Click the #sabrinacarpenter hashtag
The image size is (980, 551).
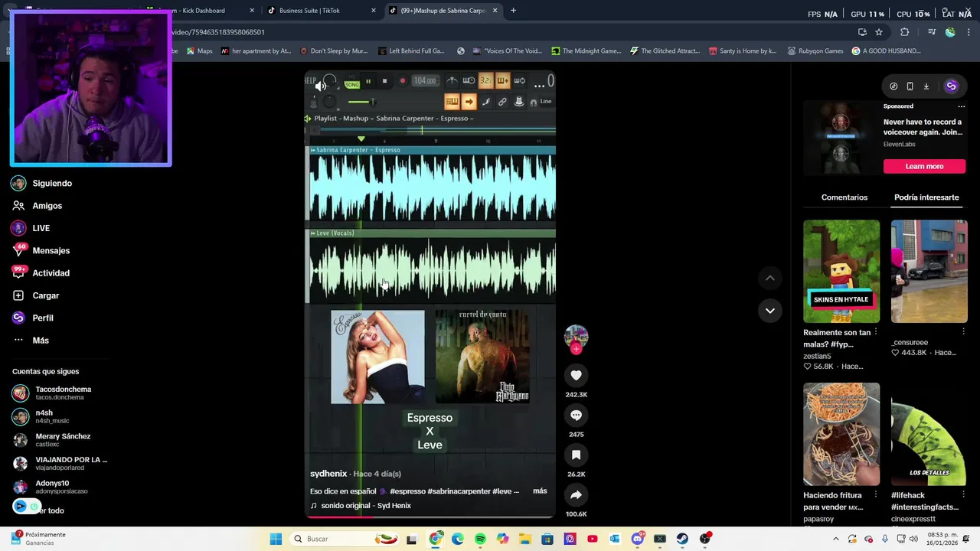click(459, 491)
